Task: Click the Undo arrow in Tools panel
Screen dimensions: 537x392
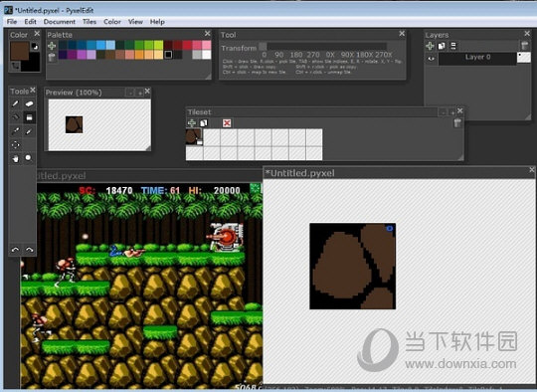Action: click(15, 250)
